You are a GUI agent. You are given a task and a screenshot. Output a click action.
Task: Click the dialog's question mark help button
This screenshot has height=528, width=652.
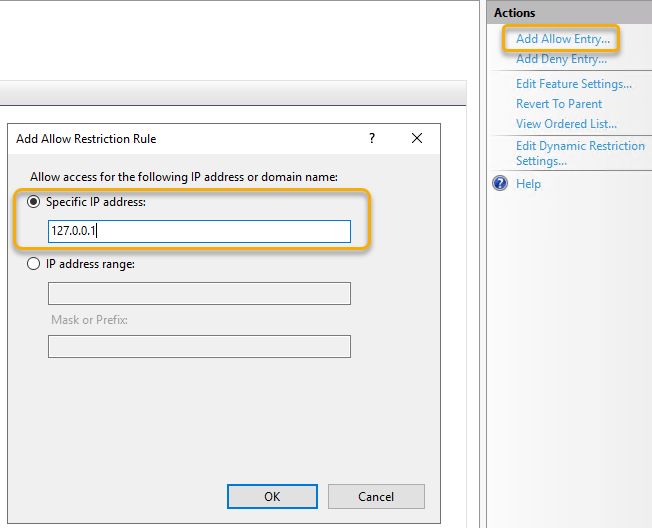pos(372,138)
